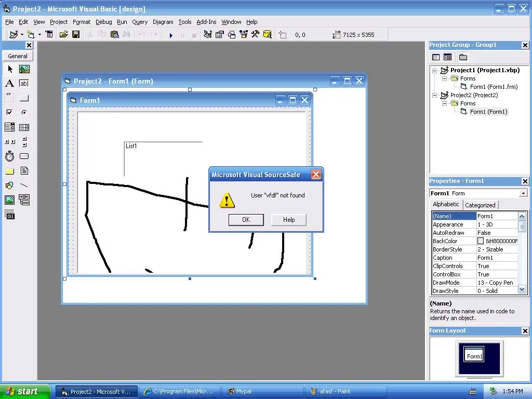Select the Image control in the toolbox
Viewport: 532px width, 399px height.
(x=10, y=200)
